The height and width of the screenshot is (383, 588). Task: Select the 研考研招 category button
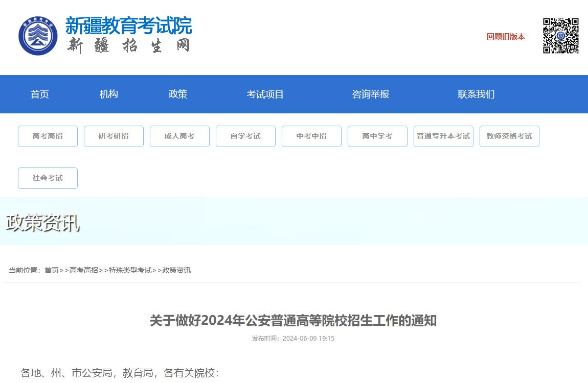coord(114,136)
